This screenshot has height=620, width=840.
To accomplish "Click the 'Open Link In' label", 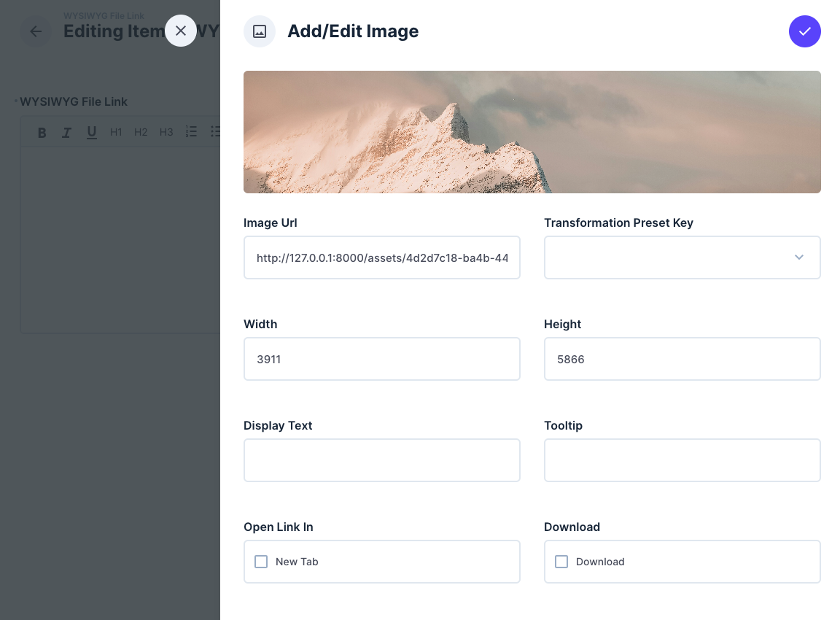I will [x=278, y=527].
